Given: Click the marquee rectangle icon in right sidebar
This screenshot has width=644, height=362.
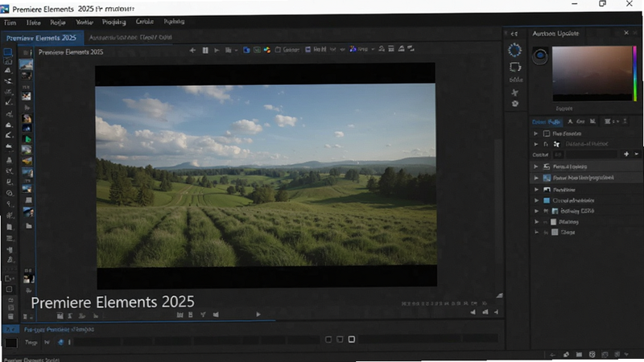Looking at the screenshot, I should [x=515, y=67].
